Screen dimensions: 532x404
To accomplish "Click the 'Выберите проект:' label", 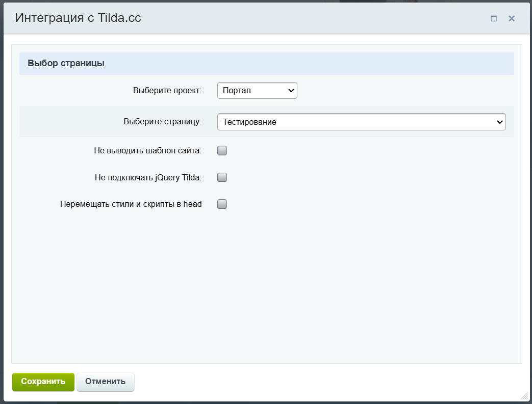I will (x=167, y=91).
